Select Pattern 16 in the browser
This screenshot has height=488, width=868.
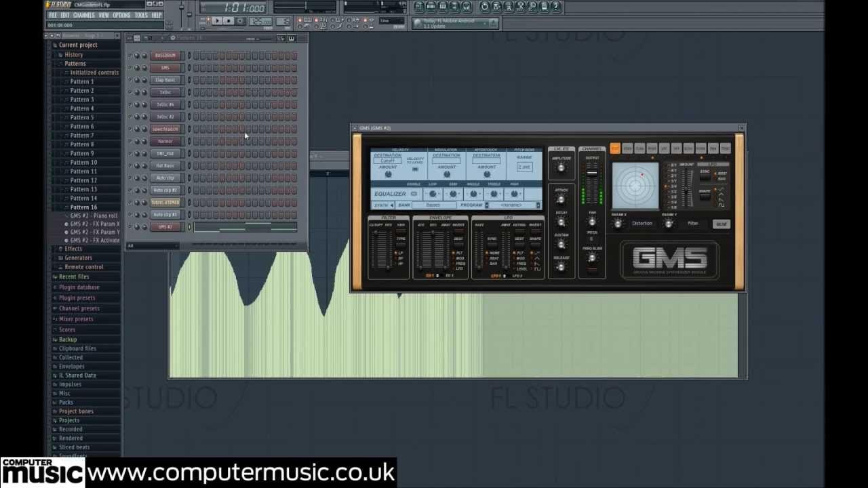point(83,207)
